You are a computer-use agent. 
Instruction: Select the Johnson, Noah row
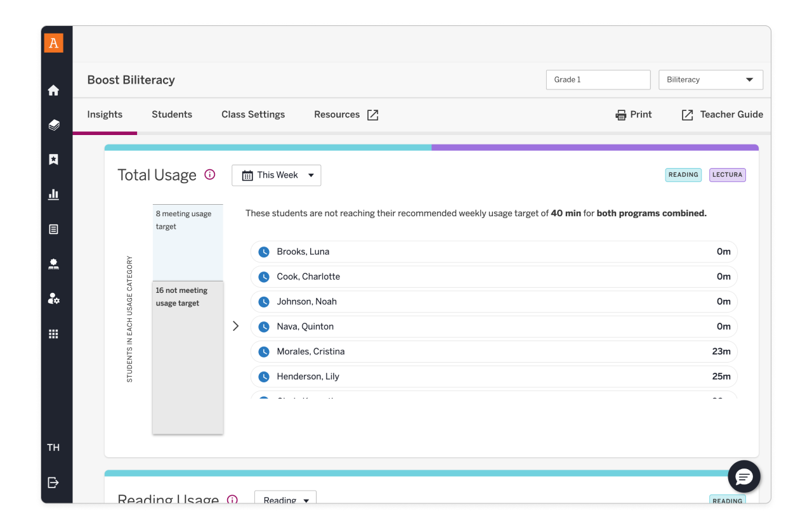pos(494,302)
